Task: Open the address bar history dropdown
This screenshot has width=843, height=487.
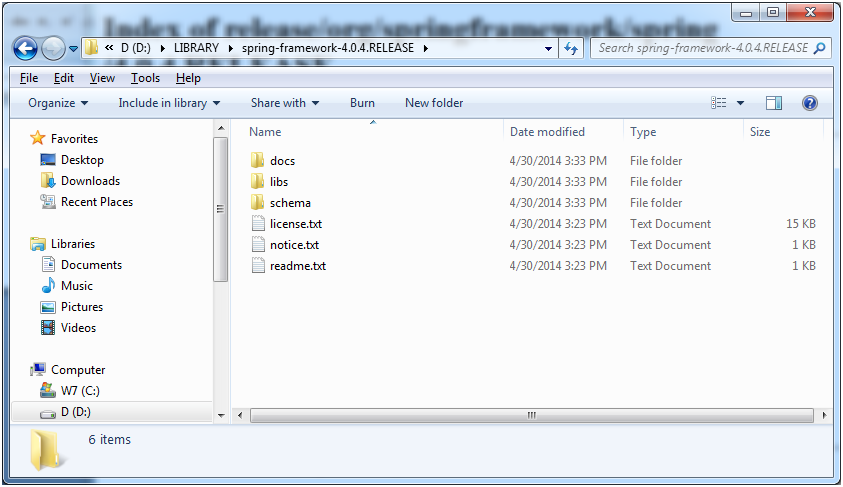Action: coord(548,48)
